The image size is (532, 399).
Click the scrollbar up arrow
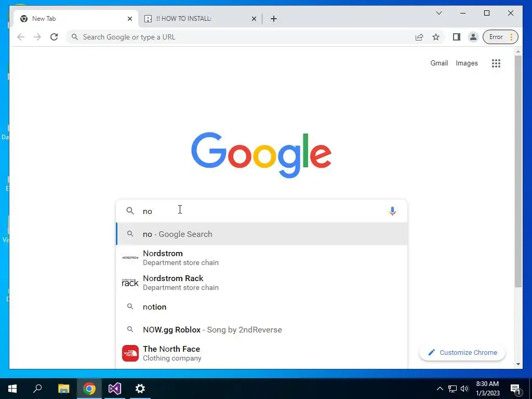tap(518, 51)
